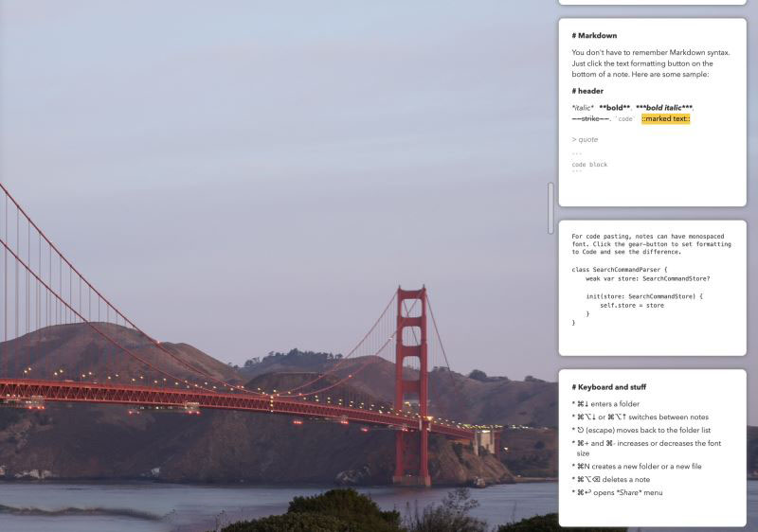This screenshot has width=758, height=532.
Task: Click the 'deletes a note' shortcut line
Action: tap(613, 479)
